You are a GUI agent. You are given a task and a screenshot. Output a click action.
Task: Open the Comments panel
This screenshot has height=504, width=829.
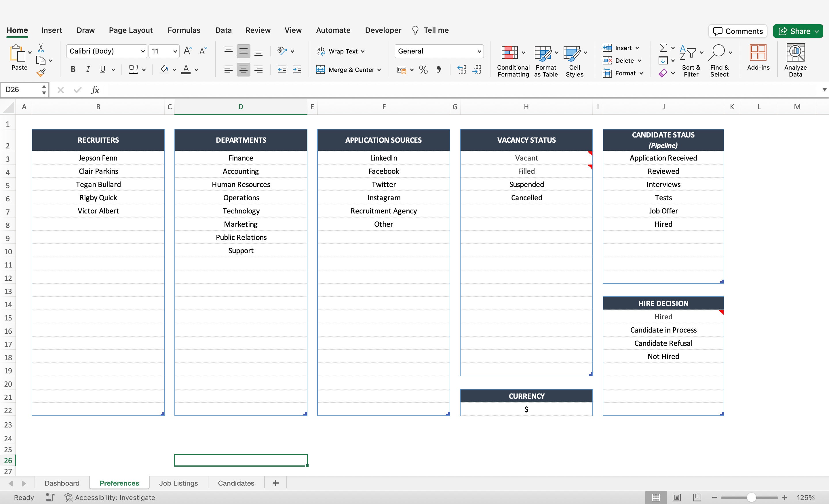coord(737,31)
